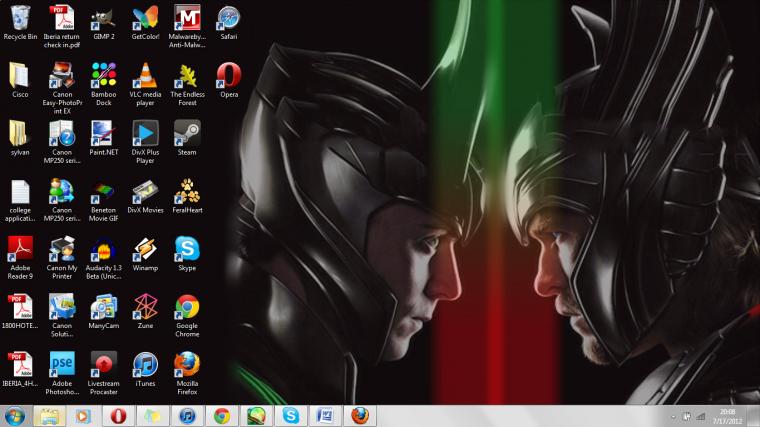Select the Canon Easy-PhotoPrint EX shortcut

pos(62,88)
